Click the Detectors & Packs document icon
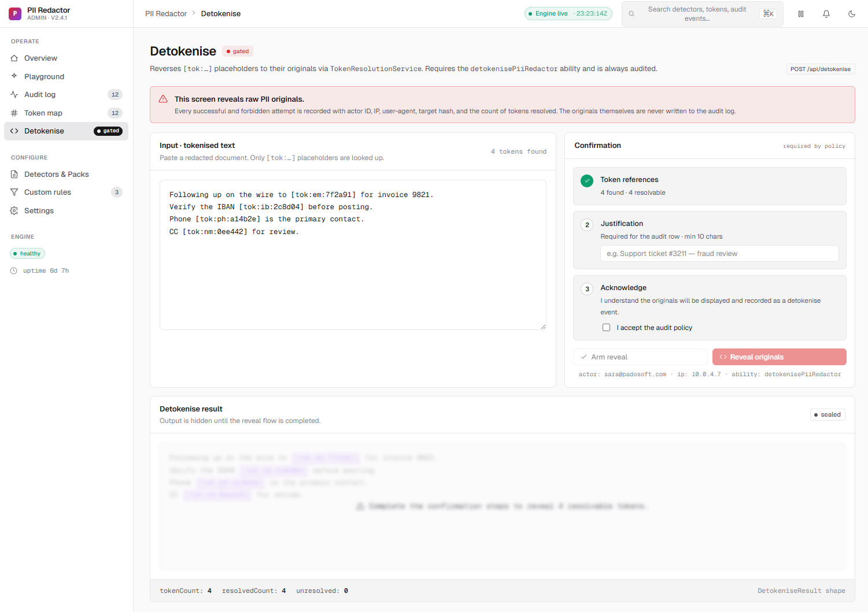This screenshot has width=868, height=612. pos(14,174)
